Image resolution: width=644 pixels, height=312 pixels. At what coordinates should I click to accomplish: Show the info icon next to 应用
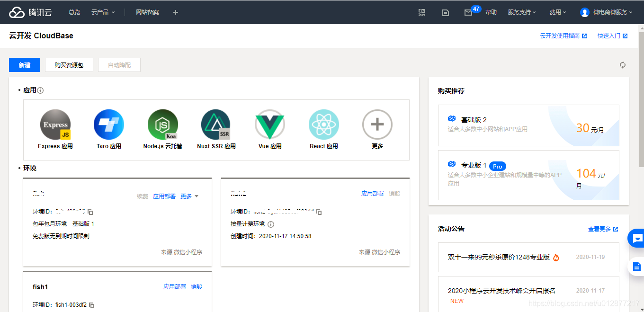click(40, 90)
